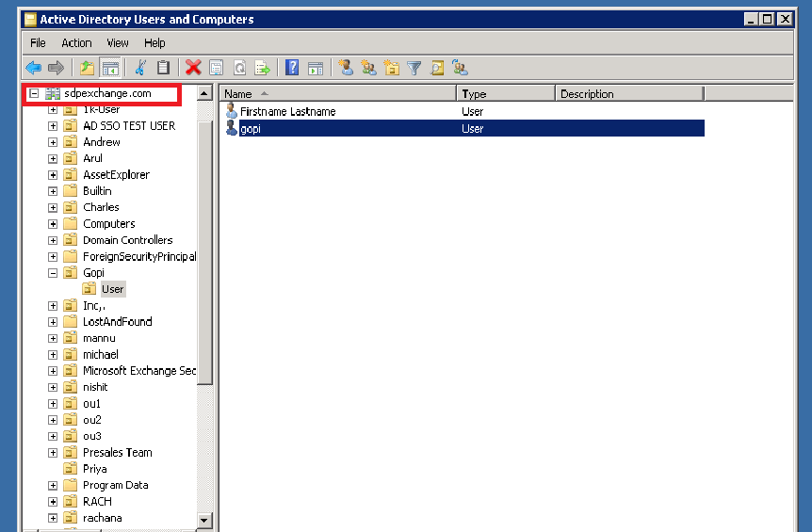The width and height of the screenshot is (812, 532).
Task: Select the ou1 tree item
Action: click(x=91, y=404)
